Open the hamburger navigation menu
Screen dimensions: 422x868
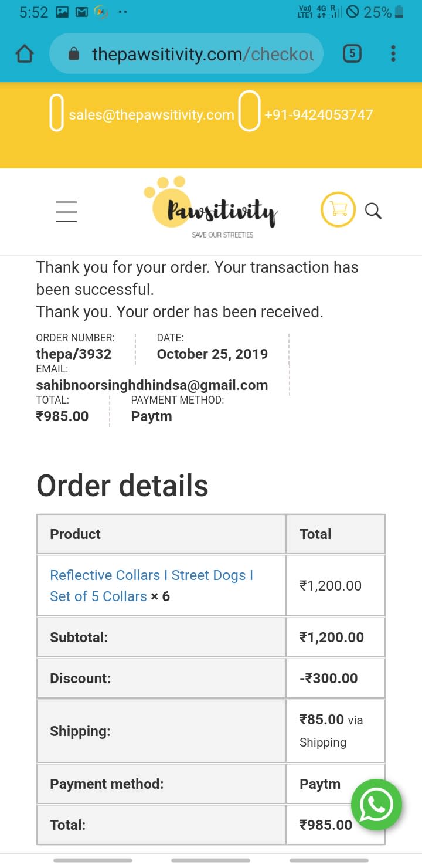67,211
